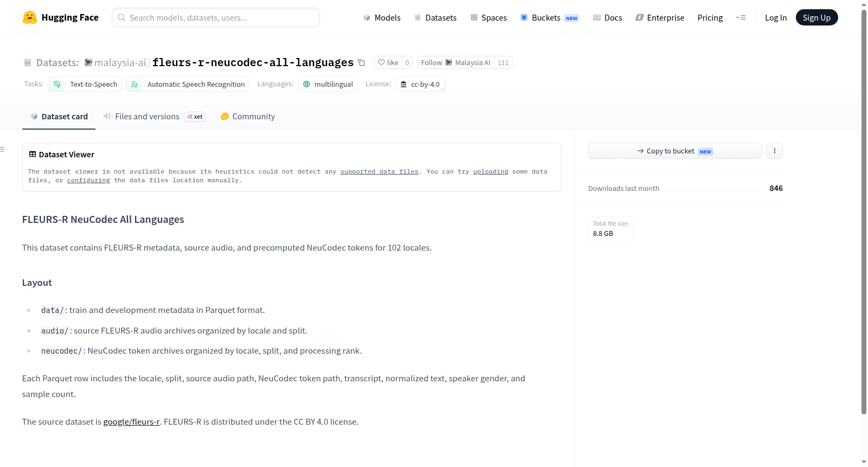Screen dimensions: 868x467
Task: Copy dataset name with the copy icon
Action: 361,62
